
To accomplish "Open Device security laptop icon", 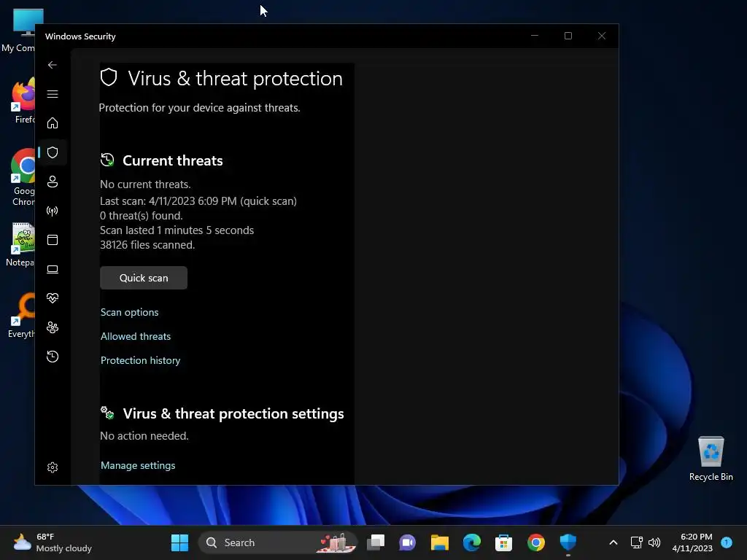I will (x=53, y=269).
